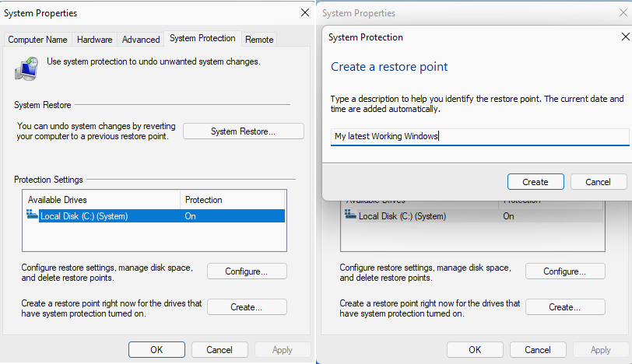Viewport: 632px width, 364px height.
Task: Close the left System Properties window
Action: (304, 13)
